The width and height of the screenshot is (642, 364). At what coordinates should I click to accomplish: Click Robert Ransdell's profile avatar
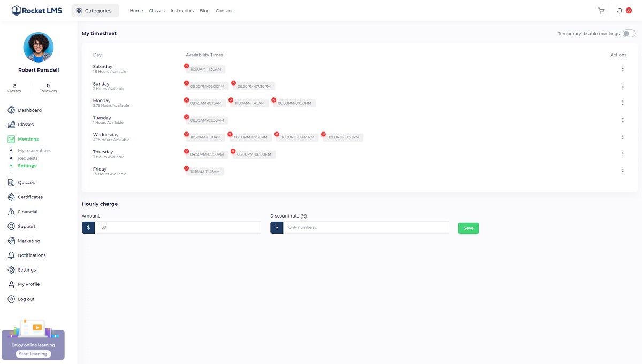39,48
